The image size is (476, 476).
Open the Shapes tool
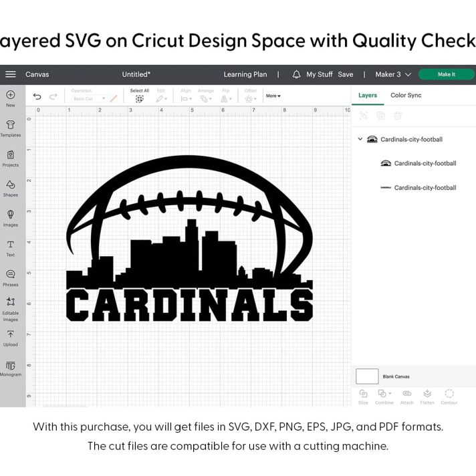[11, 189]
